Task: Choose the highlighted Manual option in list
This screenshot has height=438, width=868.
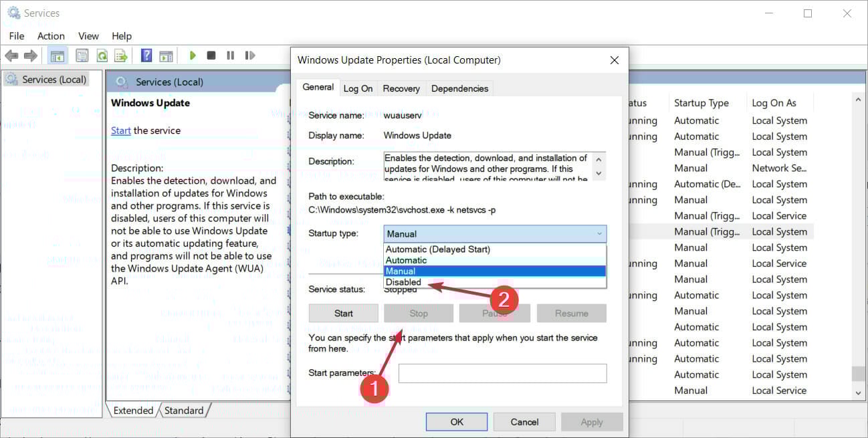Action: point(495,271)
